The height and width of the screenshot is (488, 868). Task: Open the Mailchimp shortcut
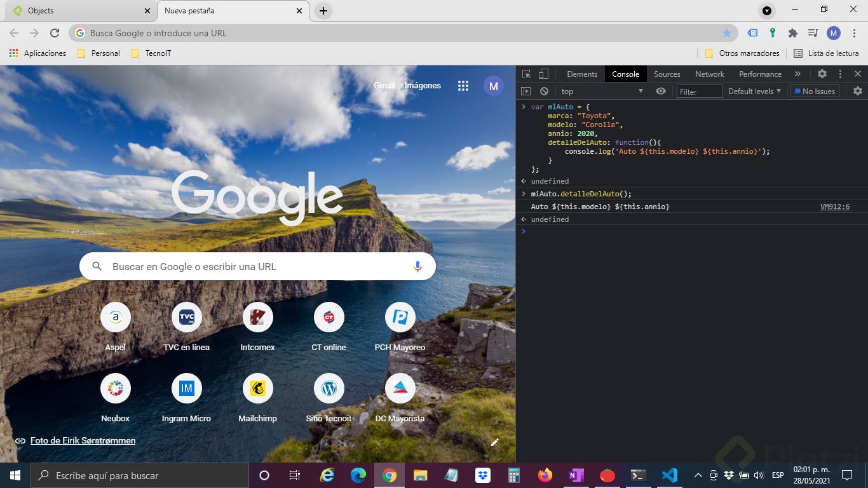(x=257, y=398)
